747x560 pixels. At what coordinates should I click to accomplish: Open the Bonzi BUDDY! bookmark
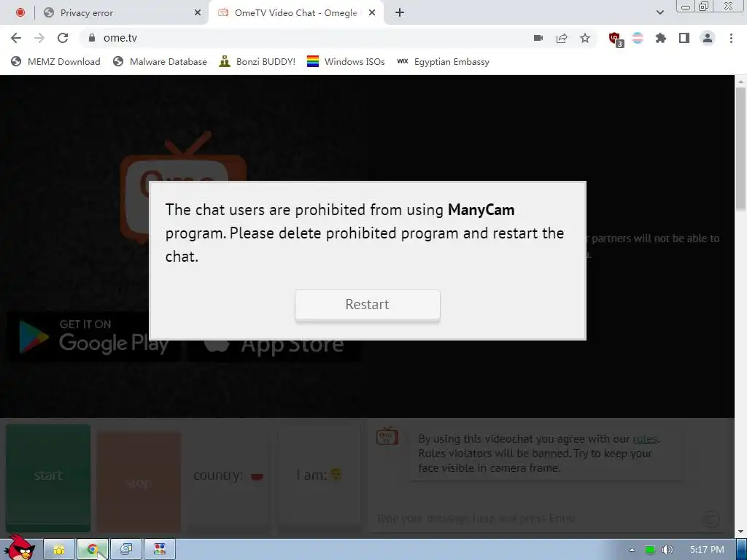coord(258,62)
